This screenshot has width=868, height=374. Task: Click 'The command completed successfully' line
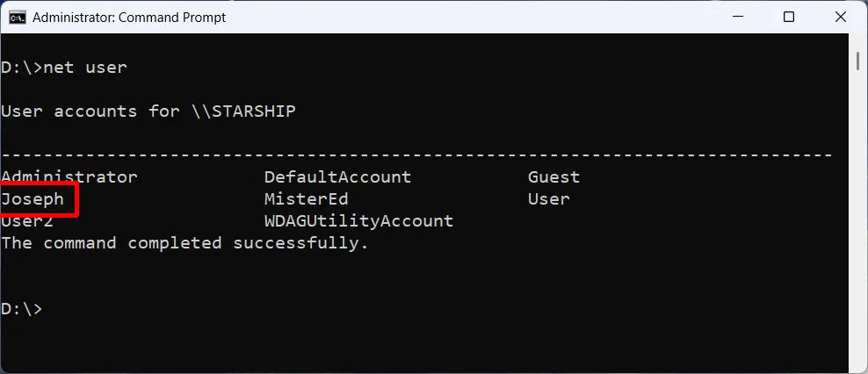(x=184, y=243)
